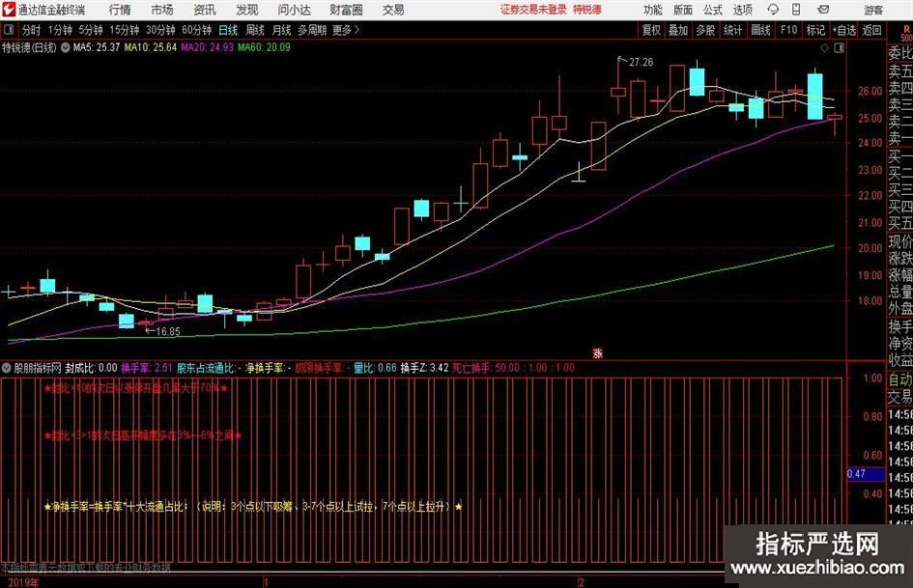This screenshot has height=588, width=913.
Task: Click the 画线 draw line button
Action: pyautogui.click(x=760, y=30)
